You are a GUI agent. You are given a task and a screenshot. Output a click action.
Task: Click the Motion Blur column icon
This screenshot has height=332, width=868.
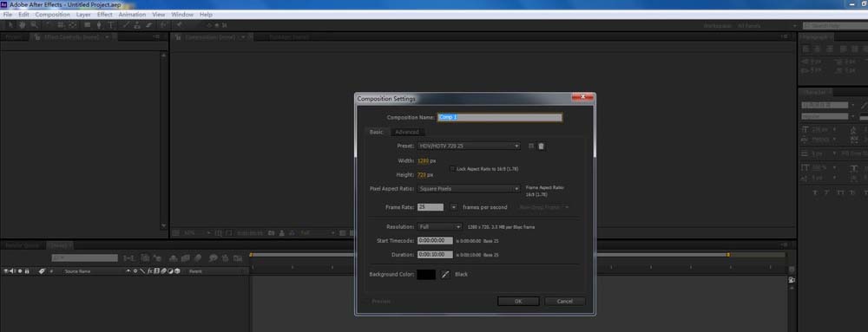tap(164, 271)
